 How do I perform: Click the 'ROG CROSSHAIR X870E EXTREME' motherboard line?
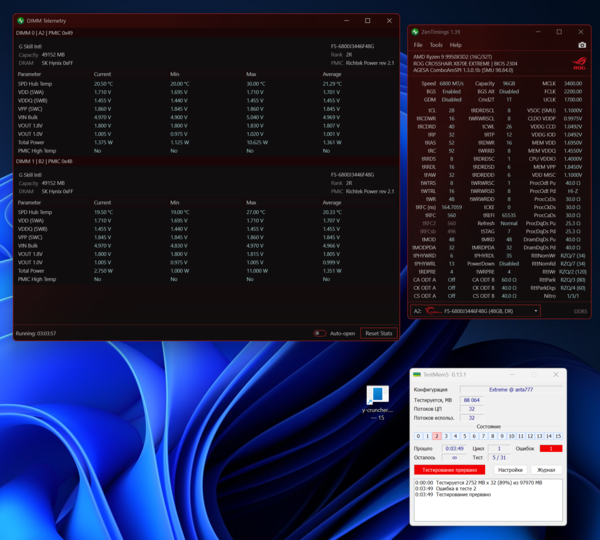pos(465,64)
